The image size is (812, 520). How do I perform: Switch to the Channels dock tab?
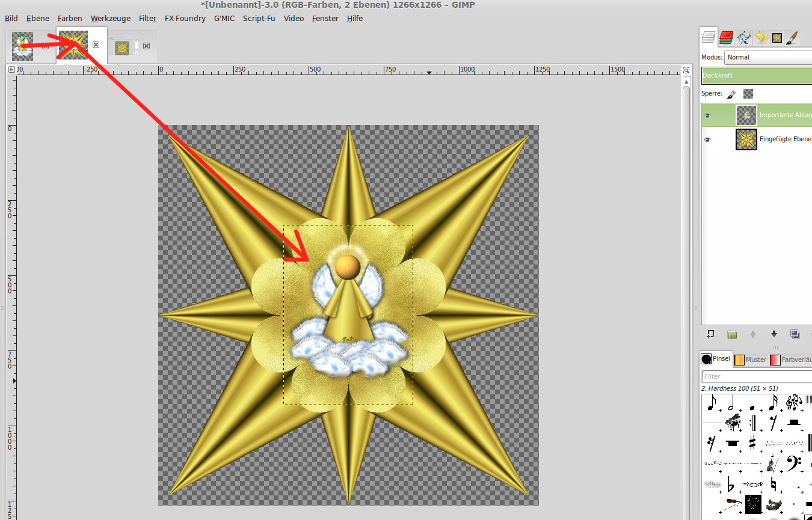point(726,38)
